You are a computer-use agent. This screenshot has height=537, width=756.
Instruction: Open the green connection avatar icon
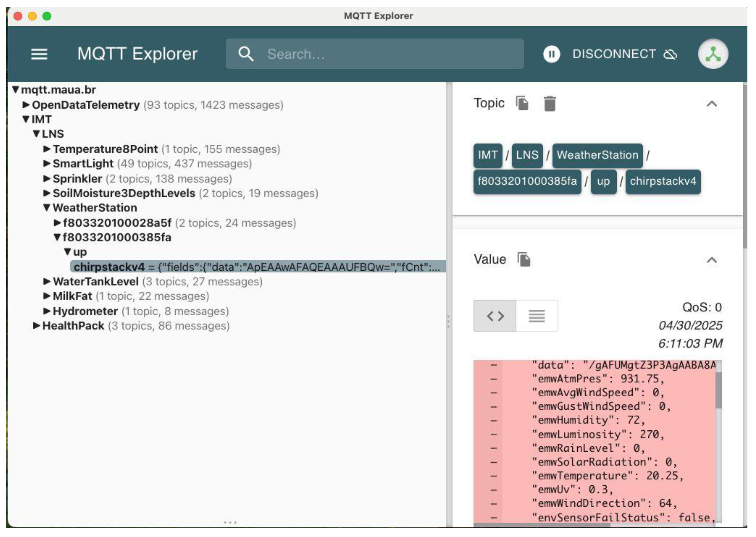pyautogui.click(x=713, y=54)
